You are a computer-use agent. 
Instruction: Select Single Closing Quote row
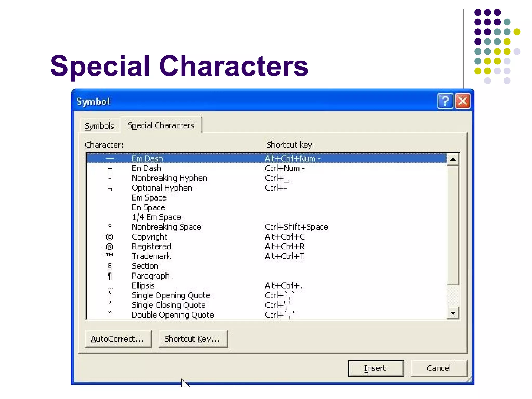(x=266, y=305)
